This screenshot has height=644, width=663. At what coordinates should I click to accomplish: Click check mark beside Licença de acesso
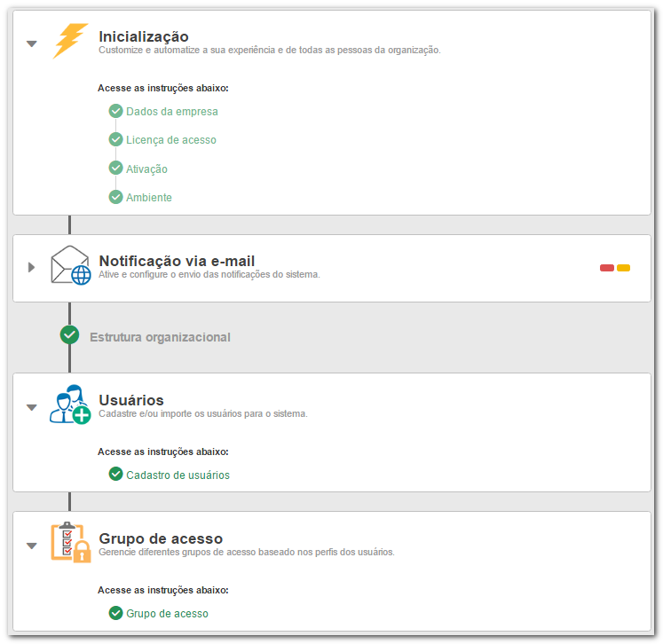click(116, 139)
